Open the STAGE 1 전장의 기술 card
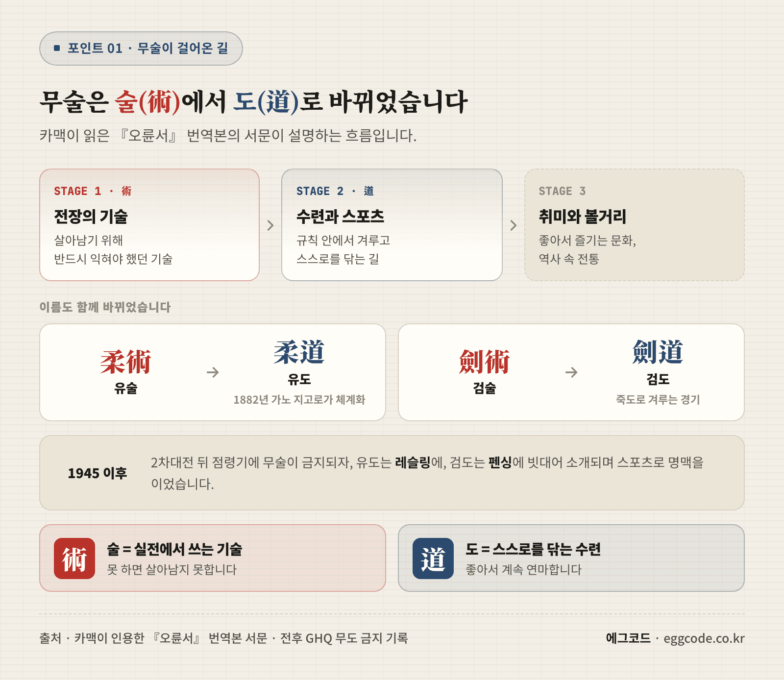This screenshot has height=680, width=784. (149, 225)
